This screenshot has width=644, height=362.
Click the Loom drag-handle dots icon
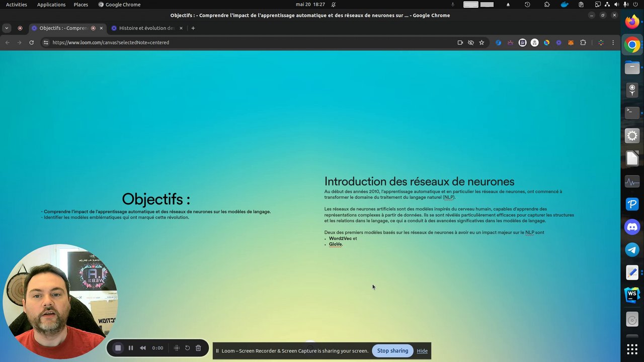(177, 348)
